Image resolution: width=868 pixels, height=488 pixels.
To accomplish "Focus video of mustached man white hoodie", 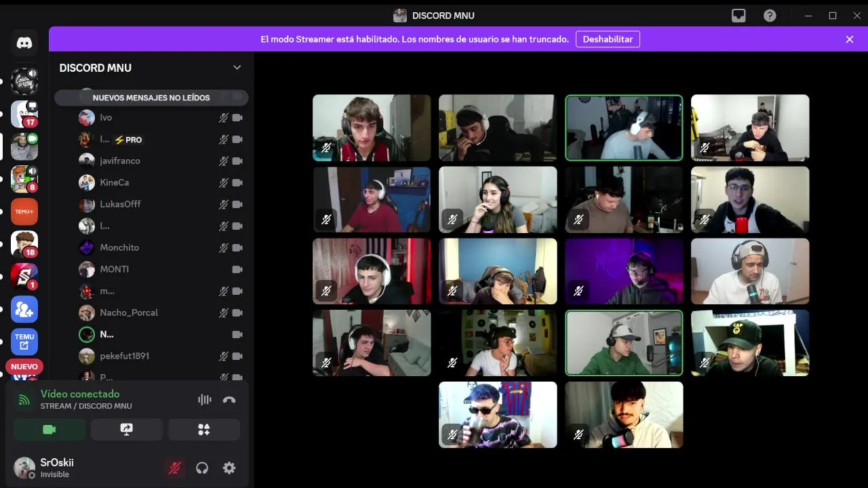I will (624, 415).
